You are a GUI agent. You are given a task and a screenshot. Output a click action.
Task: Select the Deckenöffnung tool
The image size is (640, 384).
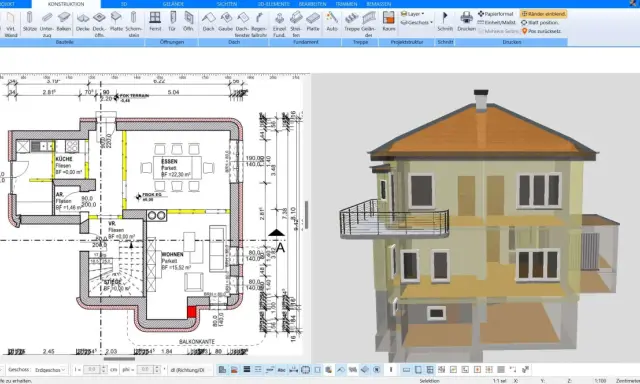click(x=99, y=24)
